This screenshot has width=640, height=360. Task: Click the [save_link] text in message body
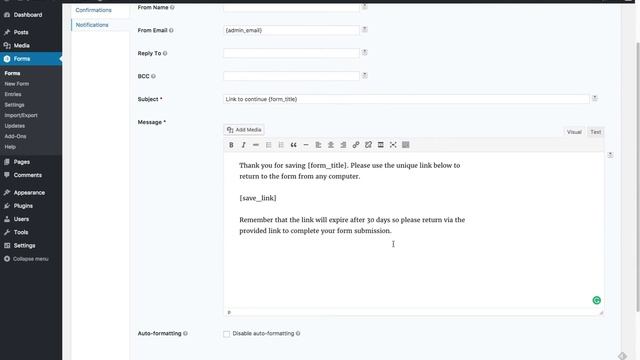(258, 198)
